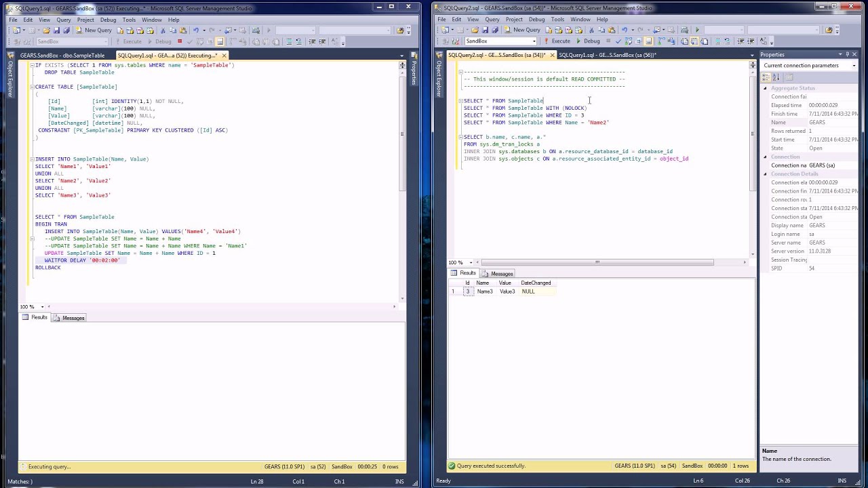868x488 pixels.
Task: Click the horizontal scrollbar of the right editor
Action: [x=597, y=262]
